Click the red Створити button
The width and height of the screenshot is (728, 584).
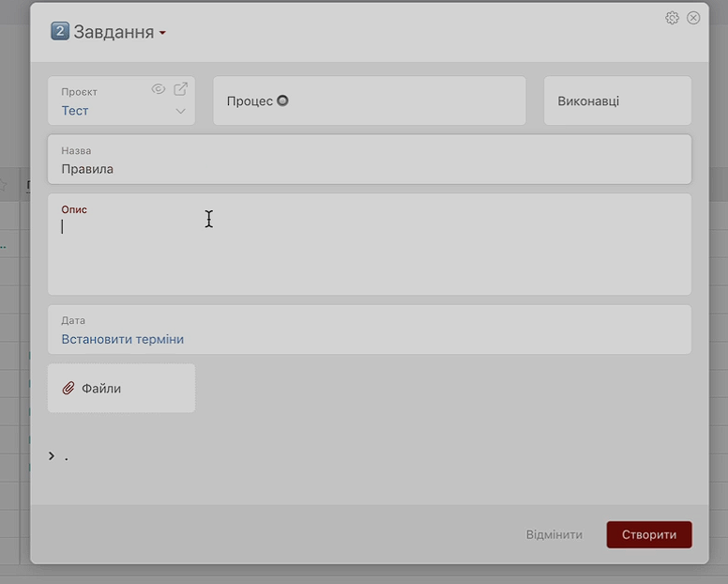(648, 534)
